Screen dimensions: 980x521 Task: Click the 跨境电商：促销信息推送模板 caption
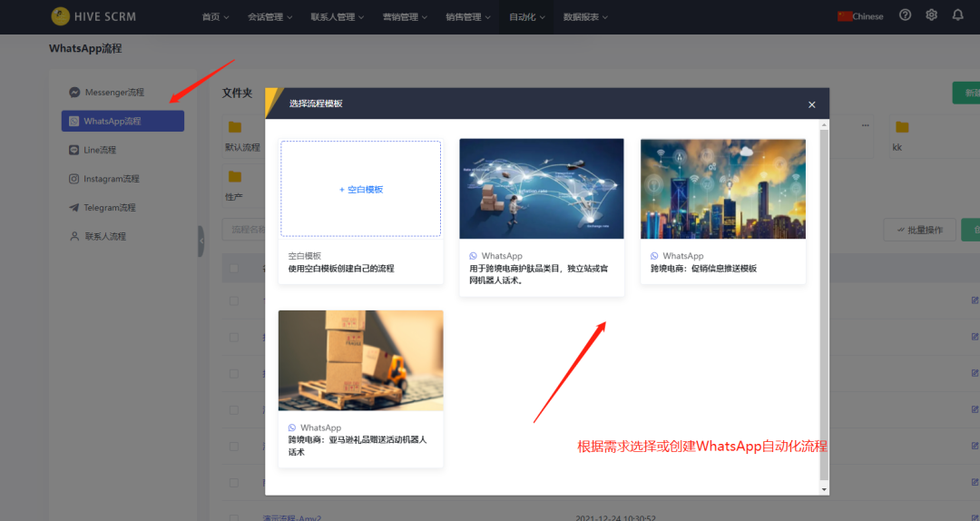pyautogui.click(x=704, y=269)
